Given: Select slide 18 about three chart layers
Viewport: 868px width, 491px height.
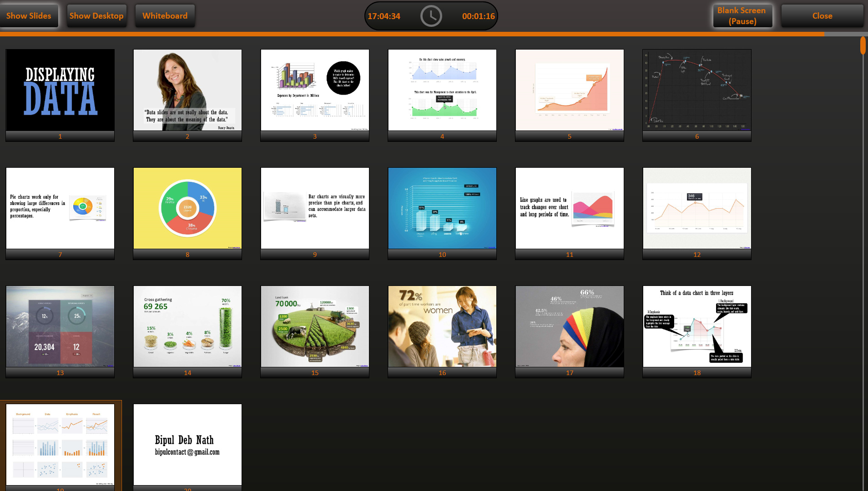Looking at the screenshot, I should pyautogui.click(x=696, y=326).
